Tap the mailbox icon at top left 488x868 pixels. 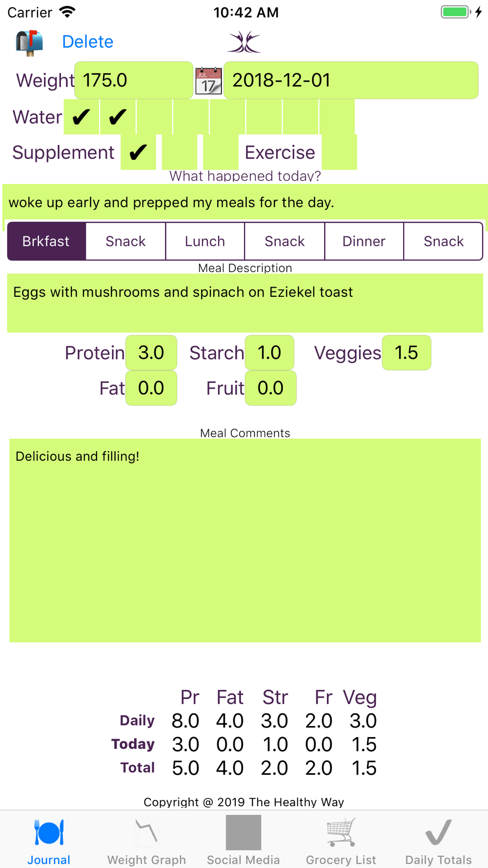(x=29, y=42)
